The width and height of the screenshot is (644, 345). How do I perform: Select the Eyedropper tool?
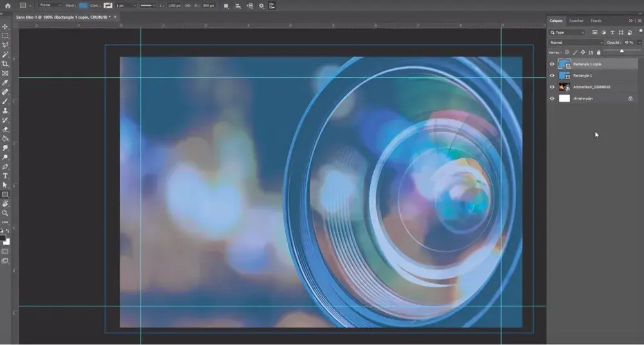click(5, 83)
